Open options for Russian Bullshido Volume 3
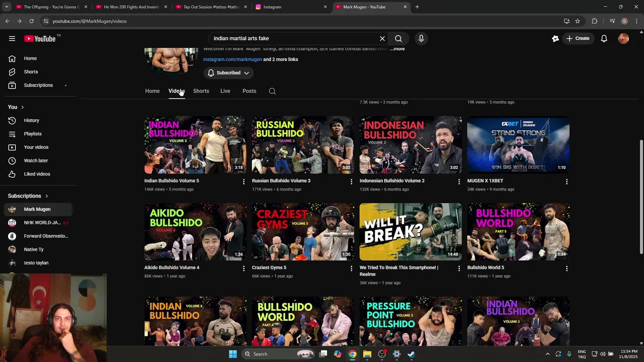644x362 pixels. (x=352, y=182)
